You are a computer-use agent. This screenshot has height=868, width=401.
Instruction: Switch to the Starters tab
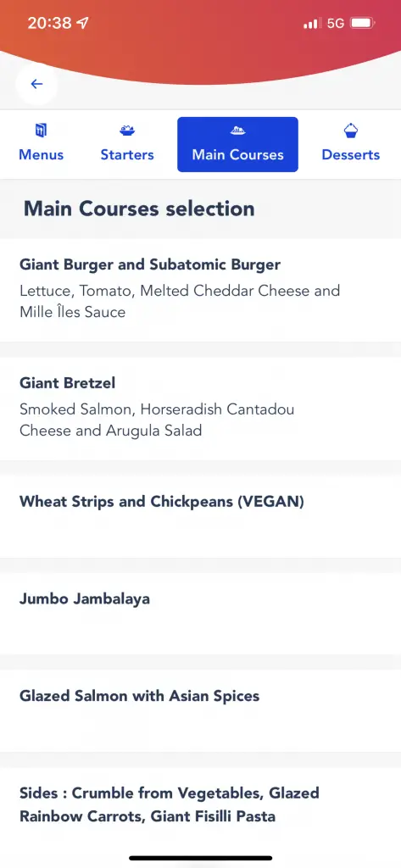click(127, 144)
